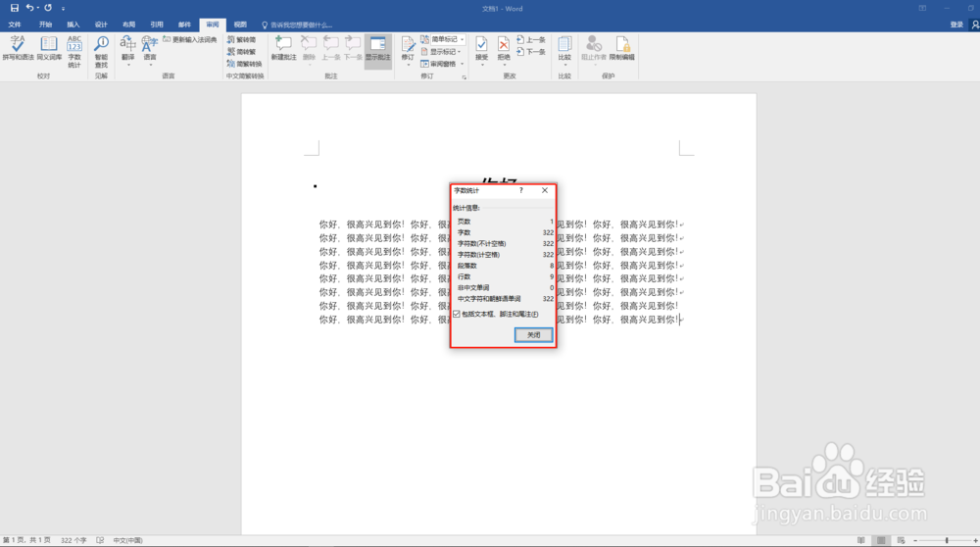Open the 修订 group dialog launcher
Screen dimensions: 980x547
[x=464, y=76]
